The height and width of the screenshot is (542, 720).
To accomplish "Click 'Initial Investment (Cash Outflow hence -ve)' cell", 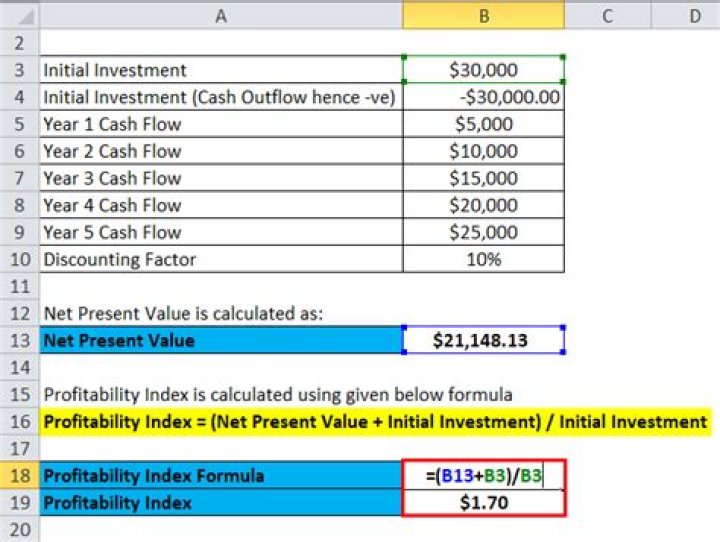I will [x=221, y=97].
